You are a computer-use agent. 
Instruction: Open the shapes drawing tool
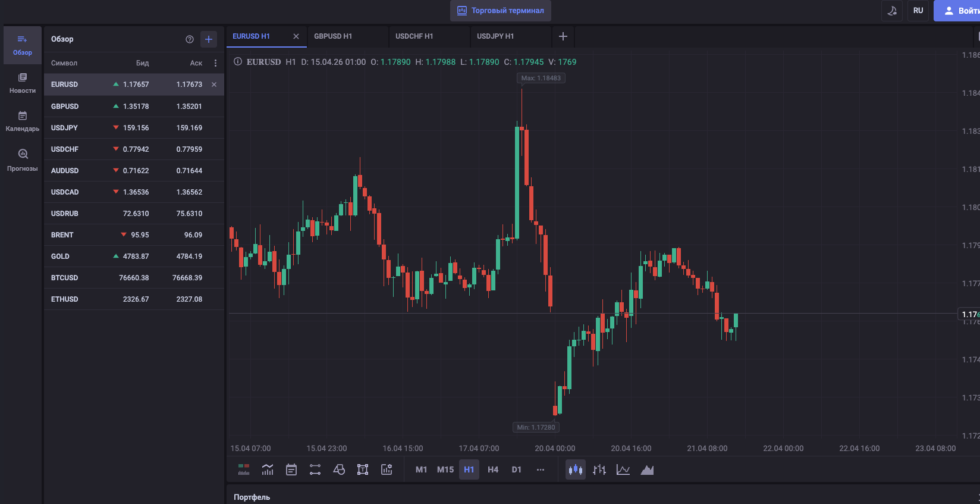click(339, 469)
